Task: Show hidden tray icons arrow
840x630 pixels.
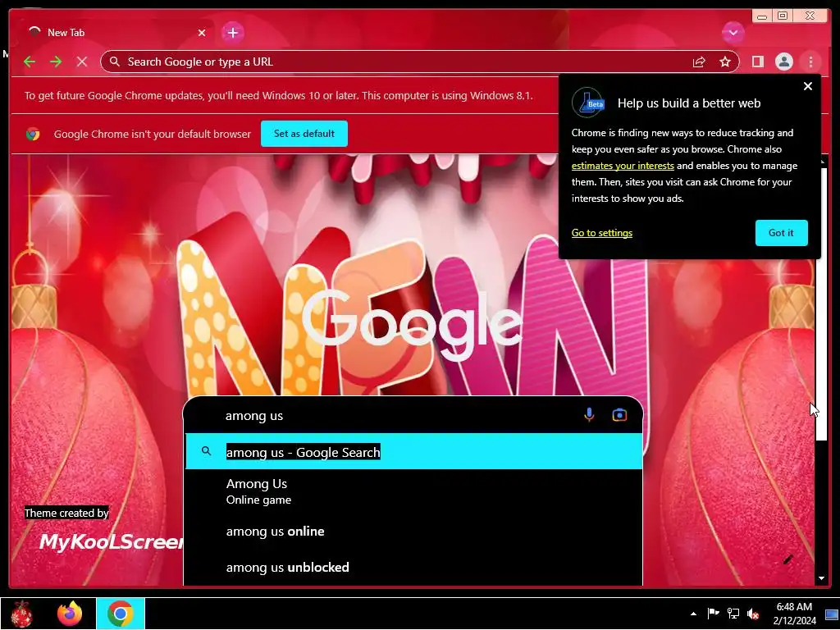Action: point(693,614)
